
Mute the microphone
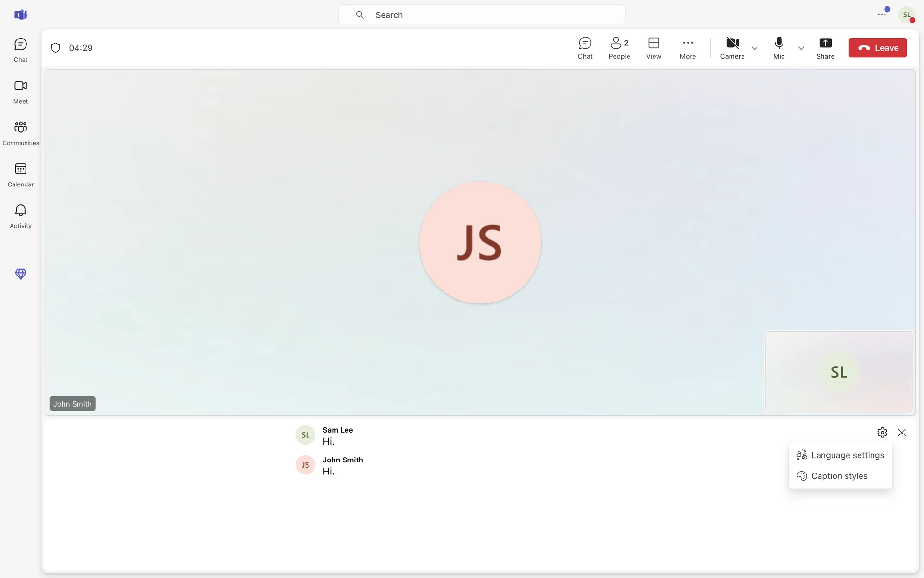779,48
